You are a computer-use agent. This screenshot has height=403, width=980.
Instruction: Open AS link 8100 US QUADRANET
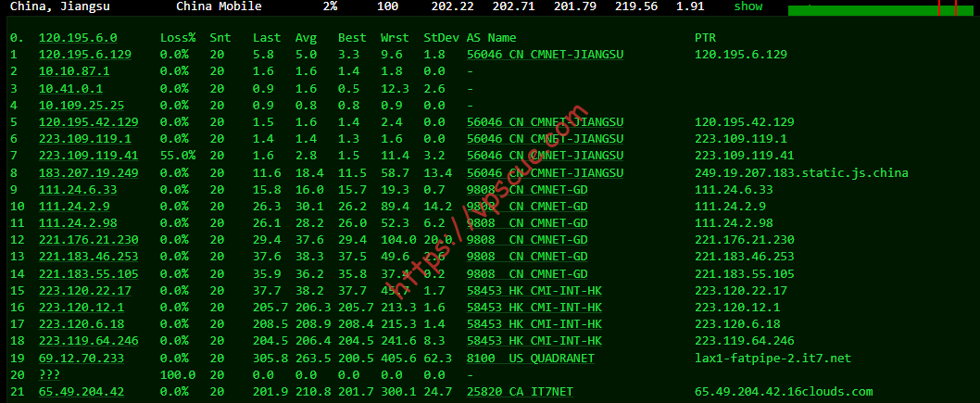pos(531,358)
